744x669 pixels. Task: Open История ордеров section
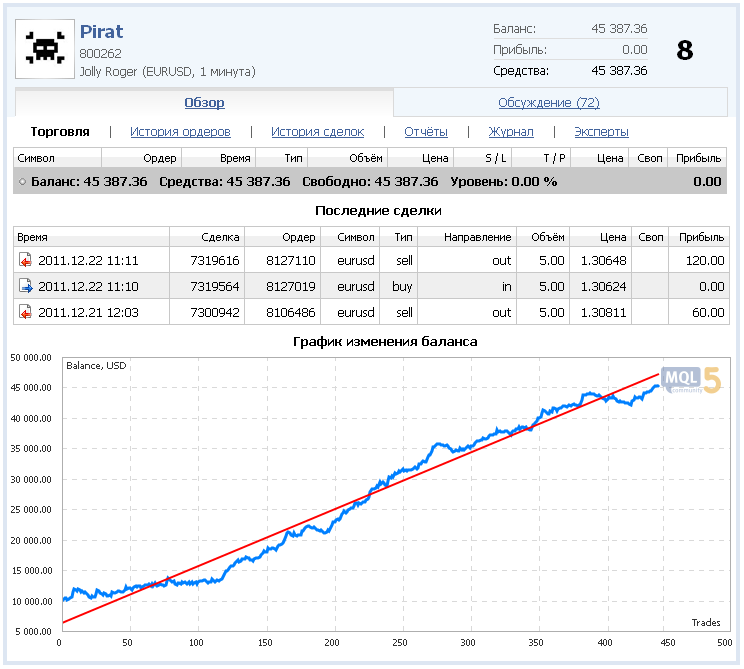click(180, 132)
